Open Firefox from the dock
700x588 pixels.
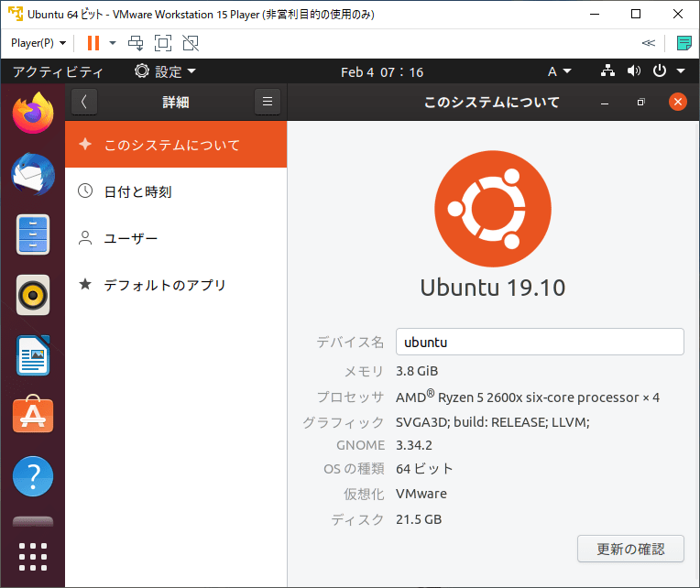click(x=33, y=114)
